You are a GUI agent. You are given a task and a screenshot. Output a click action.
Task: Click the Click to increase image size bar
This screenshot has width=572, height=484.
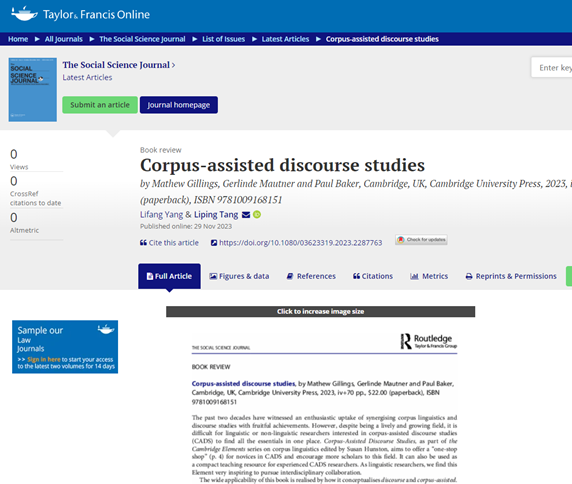pos(321,311)
